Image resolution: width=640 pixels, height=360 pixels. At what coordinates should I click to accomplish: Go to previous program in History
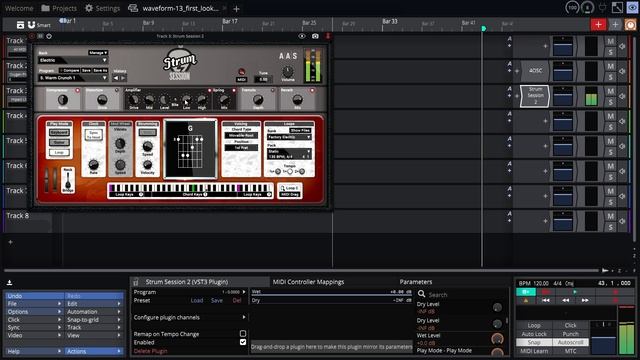(116, 78)
